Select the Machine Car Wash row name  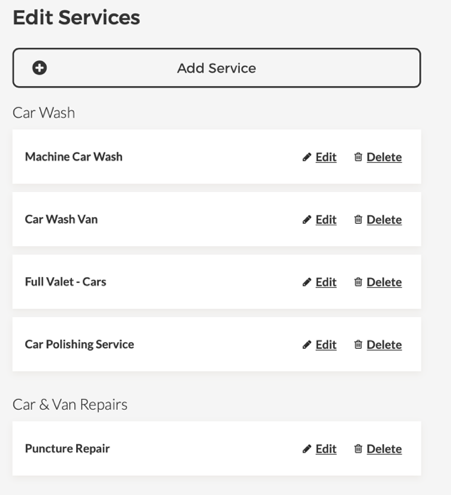74,157
